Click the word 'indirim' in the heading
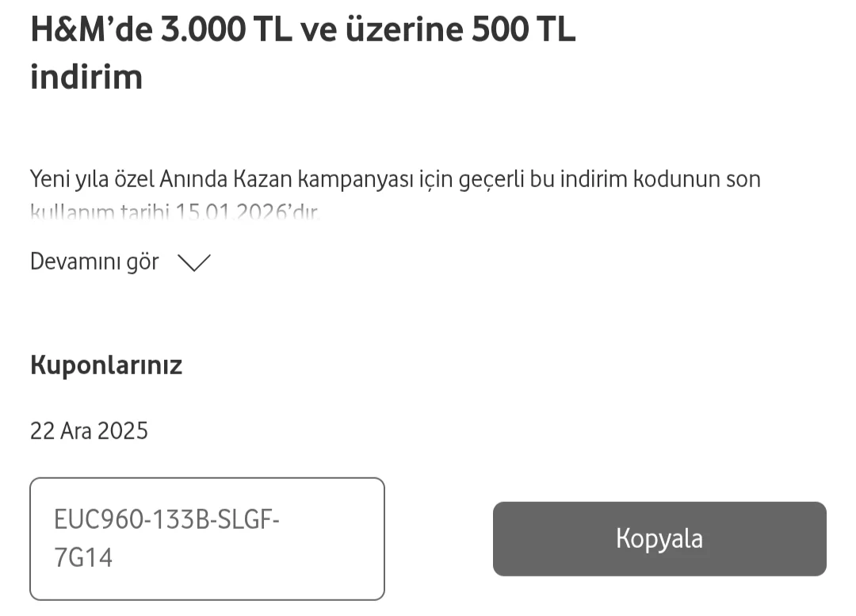The width and height of the screenshot is (856, 616). pos(86,77)
